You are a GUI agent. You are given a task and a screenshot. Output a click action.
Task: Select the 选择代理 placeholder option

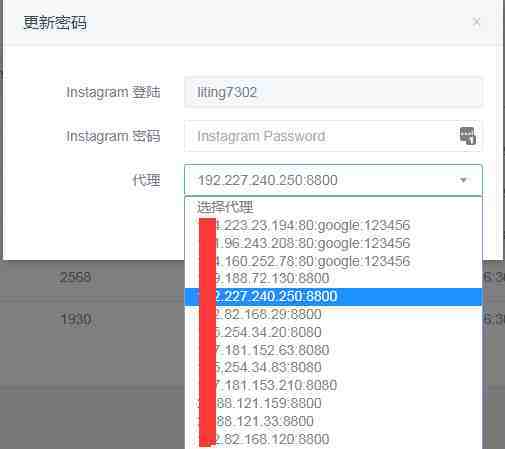coord(333,207)
